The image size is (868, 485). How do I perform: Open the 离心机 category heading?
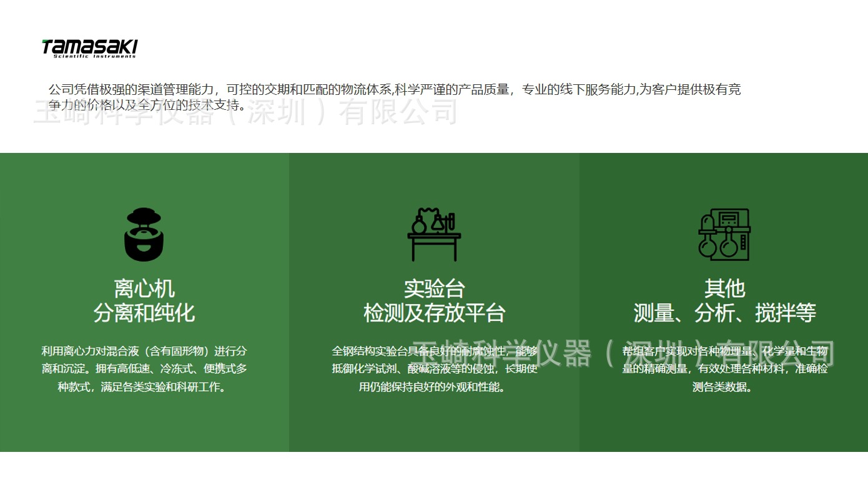(144, 288)
